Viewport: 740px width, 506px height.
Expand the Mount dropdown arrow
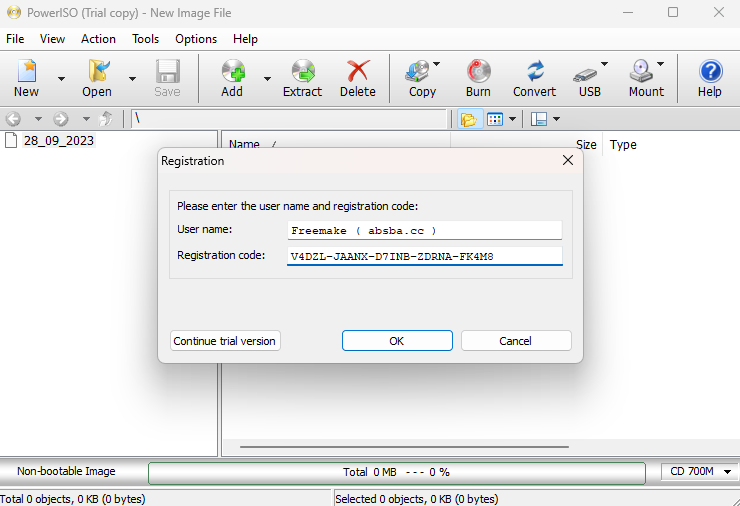pos(660,64)
